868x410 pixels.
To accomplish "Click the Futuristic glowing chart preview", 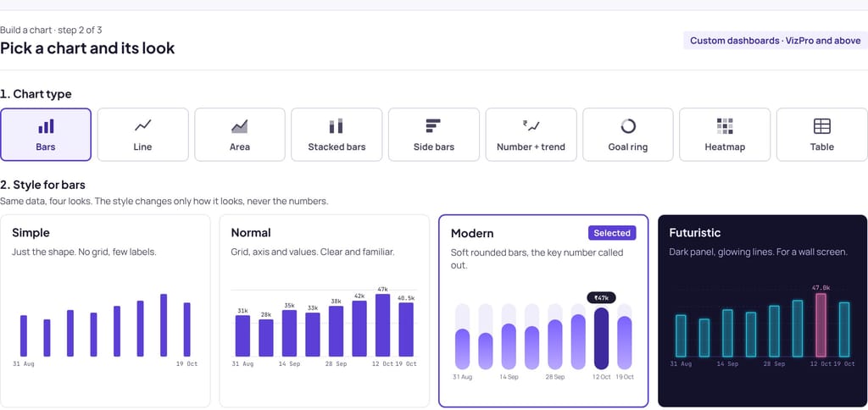I will coord(762,325).
